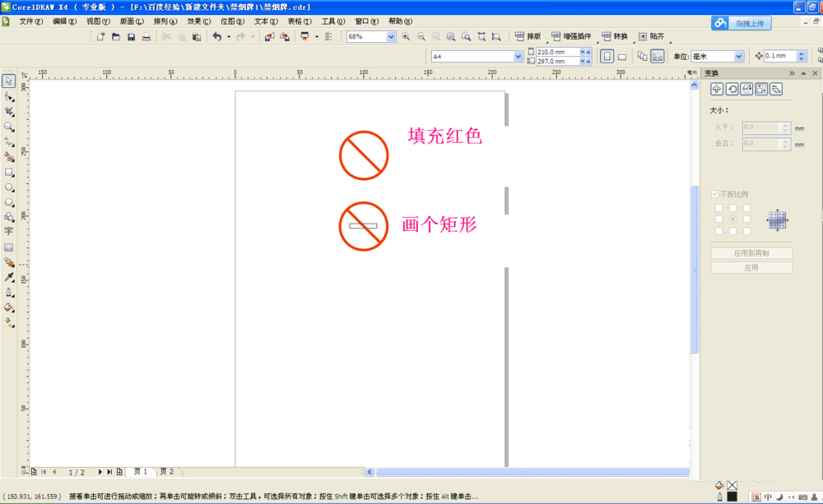Toggle the 不按比例 checkbox
Image resolution: width=823 pixels, height=504 pixels.
pos(715,194)
